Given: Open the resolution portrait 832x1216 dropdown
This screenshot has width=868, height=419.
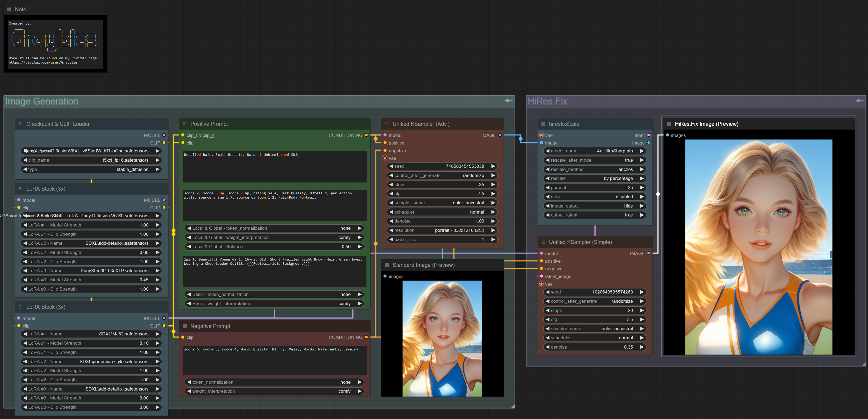Looking at the screenshot, I should [x=442, y=230].
